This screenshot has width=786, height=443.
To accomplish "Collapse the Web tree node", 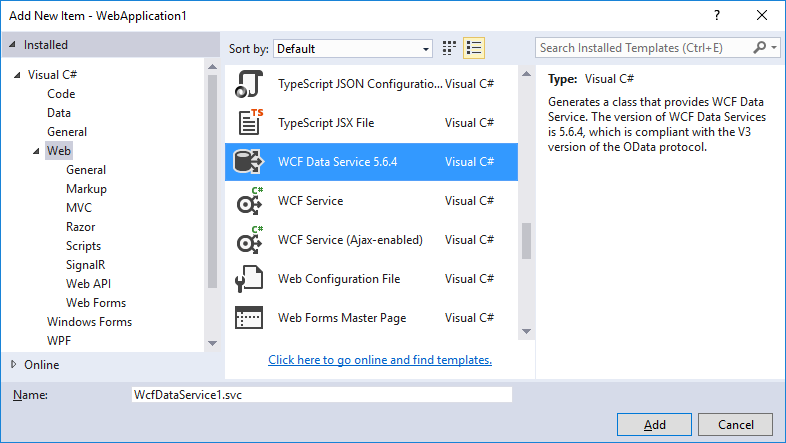I will pyautogui.click(x=37, y=151).
